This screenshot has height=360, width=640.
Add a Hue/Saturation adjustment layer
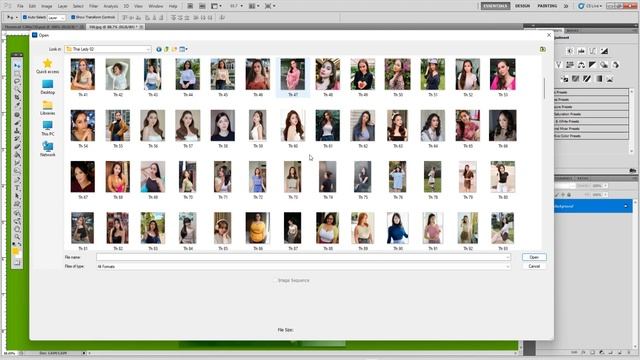coord(570,65)
